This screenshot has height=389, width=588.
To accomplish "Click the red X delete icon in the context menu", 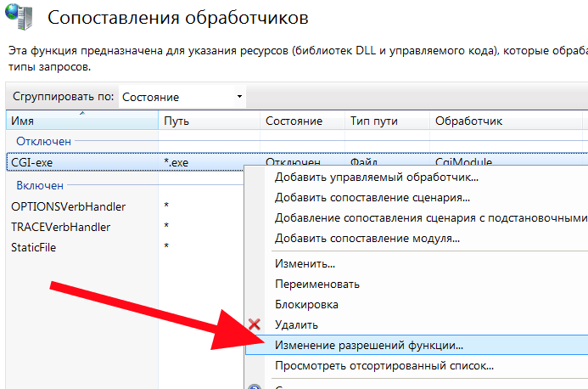I will 253,324.
